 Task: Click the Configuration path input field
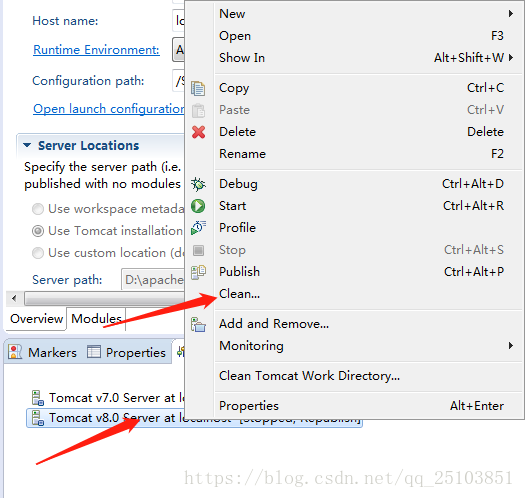[178, 81]
